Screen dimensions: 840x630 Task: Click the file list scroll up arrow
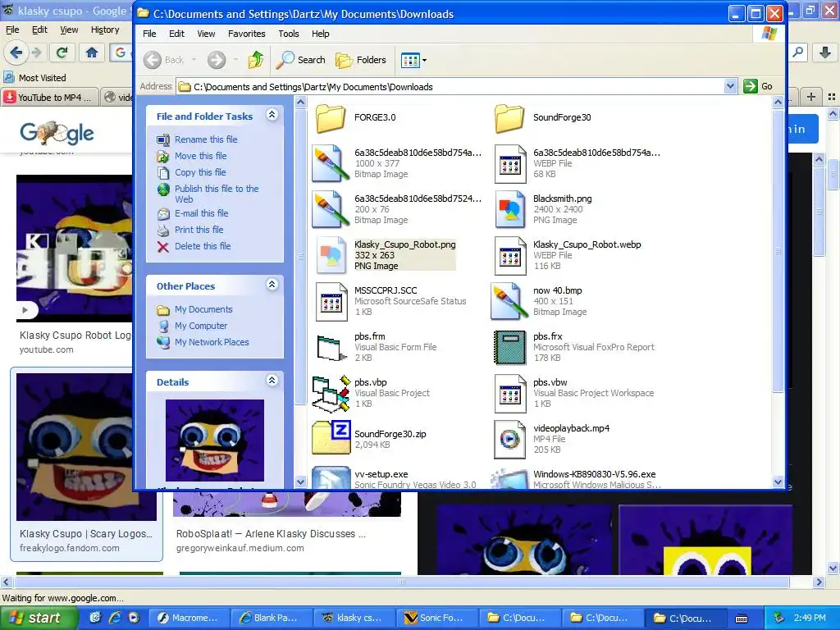pos(778,102)
